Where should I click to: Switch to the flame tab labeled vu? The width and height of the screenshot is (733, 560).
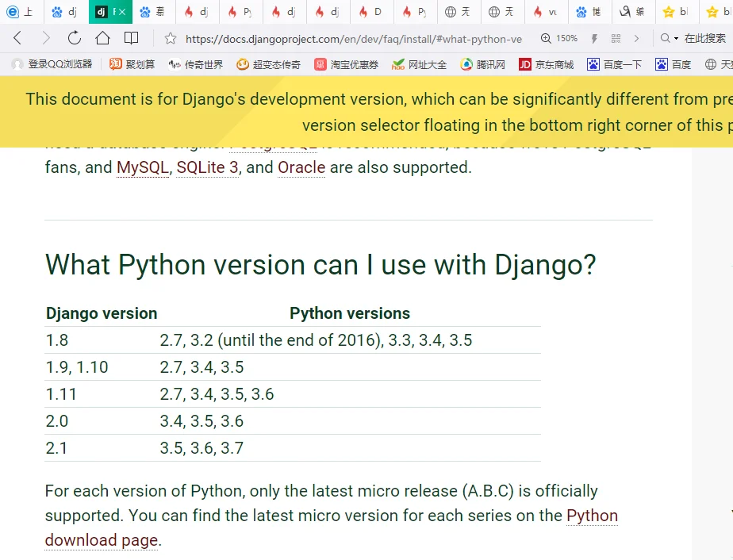pos(547,12)
